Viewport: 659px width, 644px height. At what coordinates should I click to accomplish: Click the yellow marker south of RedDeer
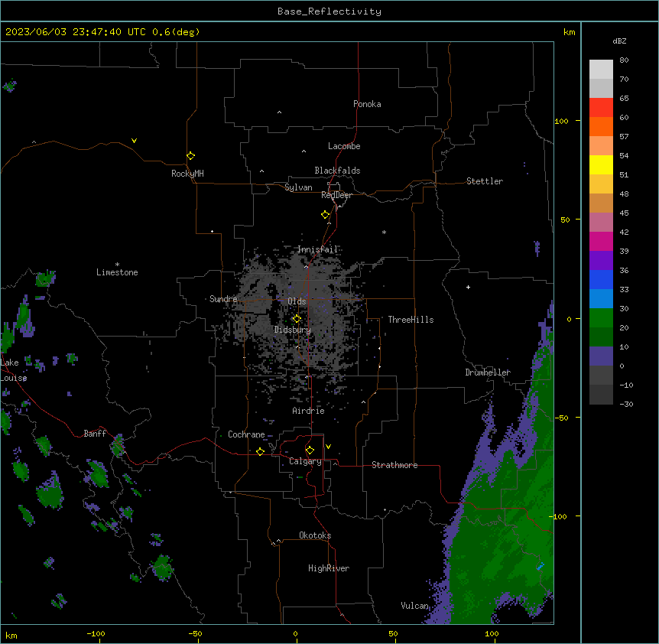pyautogui.click(x=325, y=215)
